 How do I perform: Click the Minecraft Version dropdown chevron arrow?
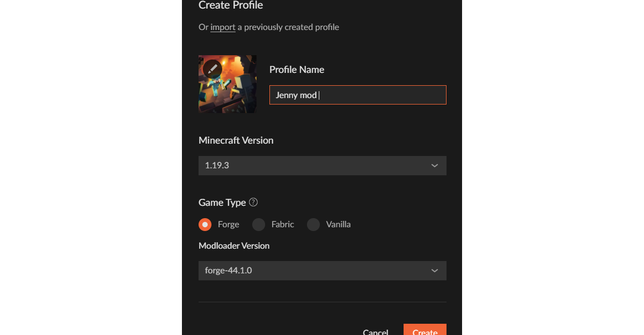click(435, 166)
